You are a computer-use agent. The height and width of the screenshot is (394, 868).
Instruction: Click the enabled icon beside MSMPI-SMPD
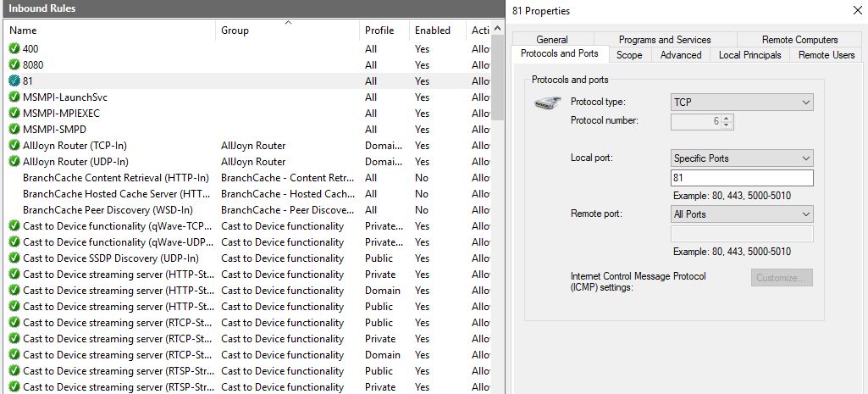tap(14, 129)
